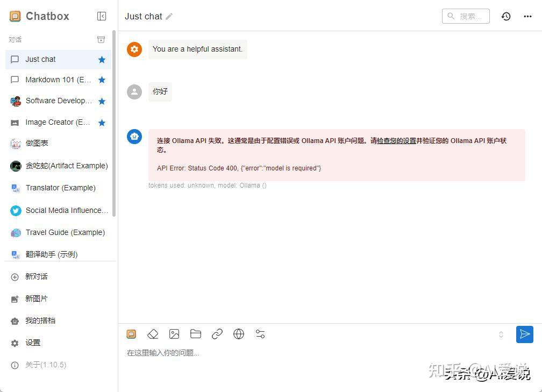Open message settings with the sliders icon

[x=260, y=334]
